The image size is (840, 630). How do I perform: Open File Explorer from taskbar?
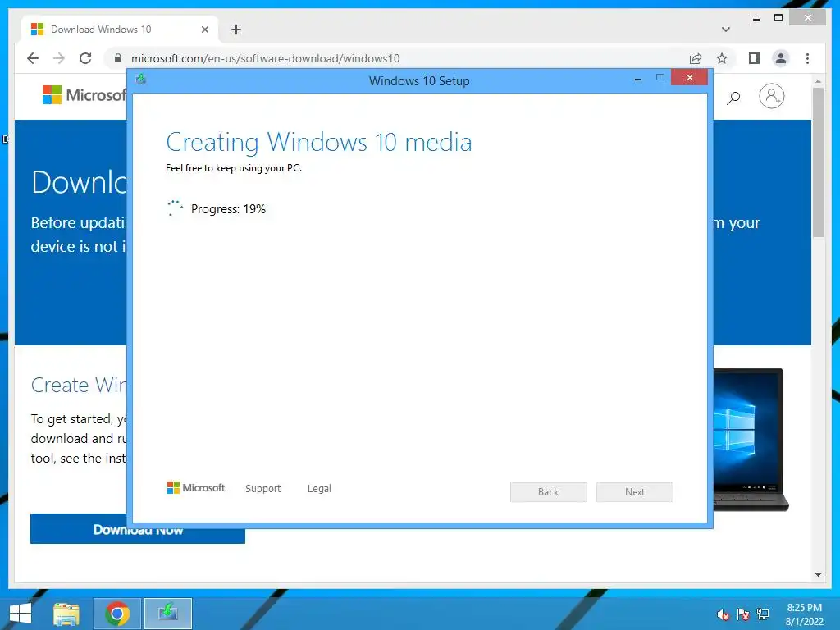(x=66, y=614)
